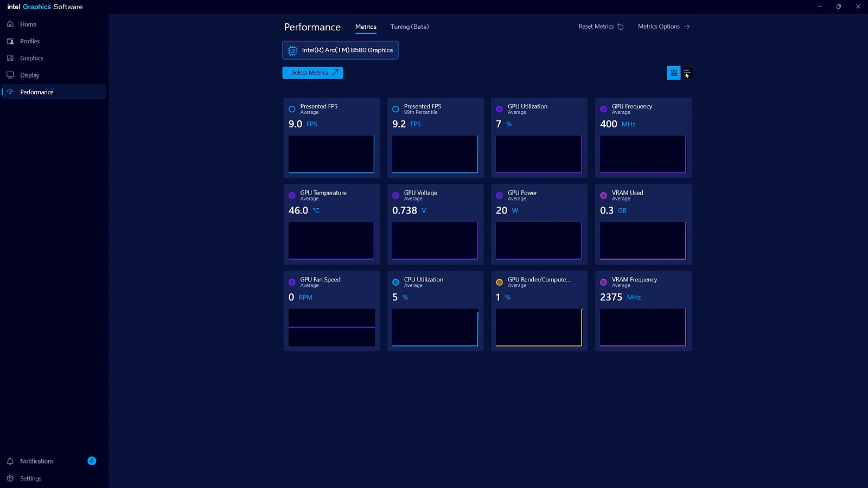The image size is (868, 488).
Task: Click the Metrics Options arrow icon
Action: click(x=687, y=27)
